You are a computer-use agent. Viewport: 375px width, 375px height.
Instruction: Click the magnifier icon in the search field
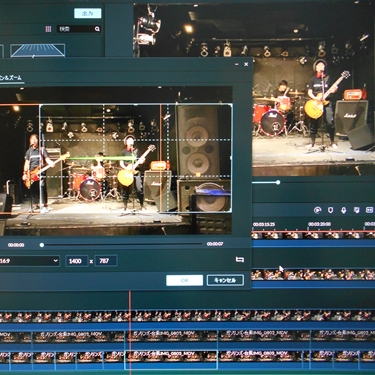click(x=97, y=29)
